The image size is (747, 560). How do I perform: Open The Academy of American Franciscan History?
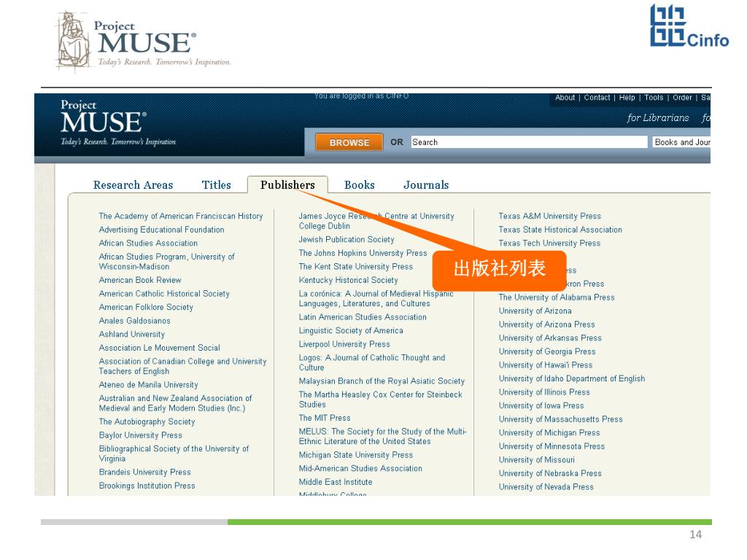pyautogui.click(x=181, y=216)
